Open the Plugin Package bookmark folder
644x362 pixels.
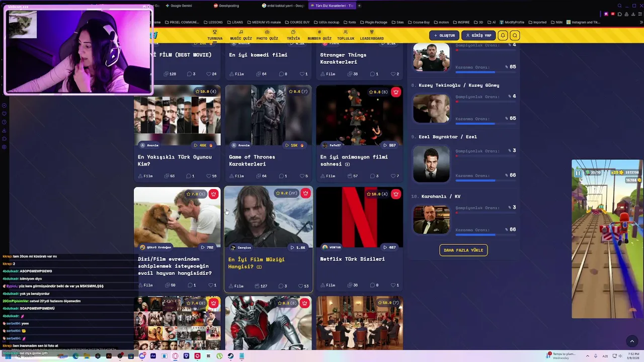point(373,22)
